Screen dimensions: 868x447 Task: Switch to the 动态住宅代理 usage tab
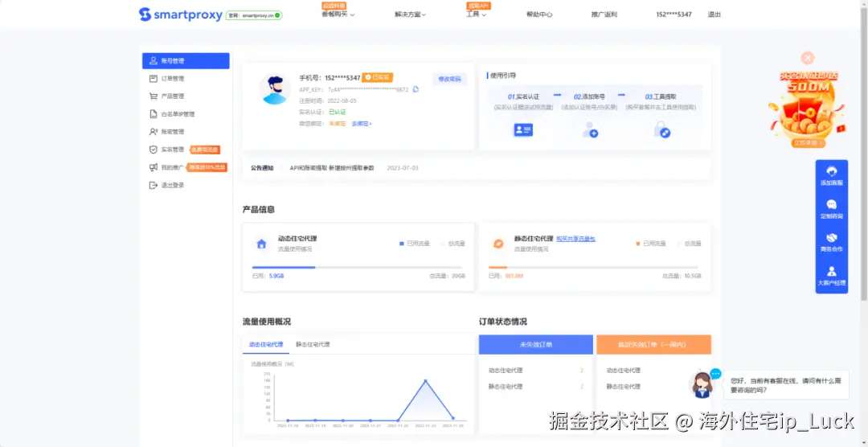point(266,345)
